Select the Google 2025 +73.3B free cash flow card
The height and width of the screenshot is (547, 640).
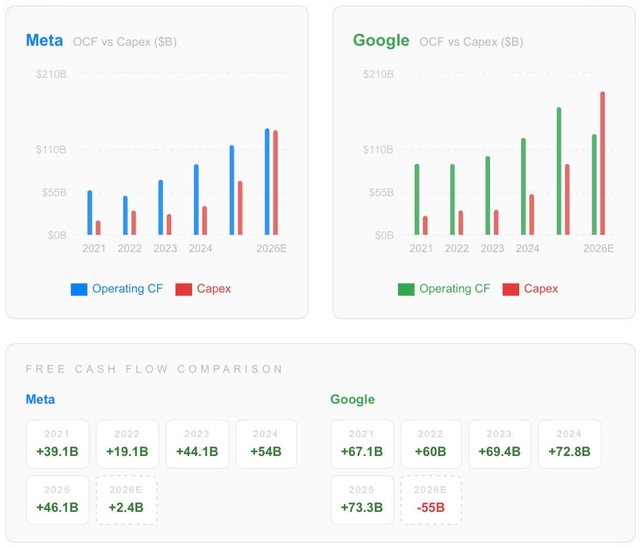coord(362,500)
